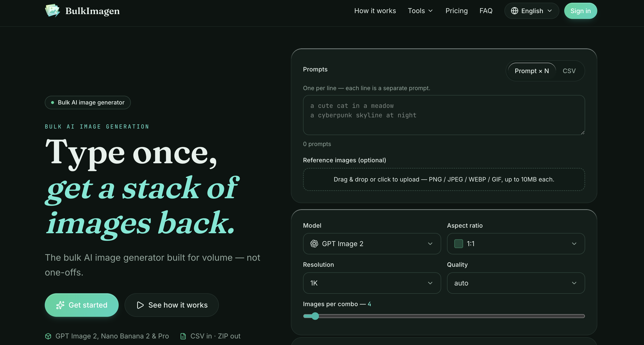Click the OpenAI icon in Model field
Screen dimensions: 644x345
(314, 244)
